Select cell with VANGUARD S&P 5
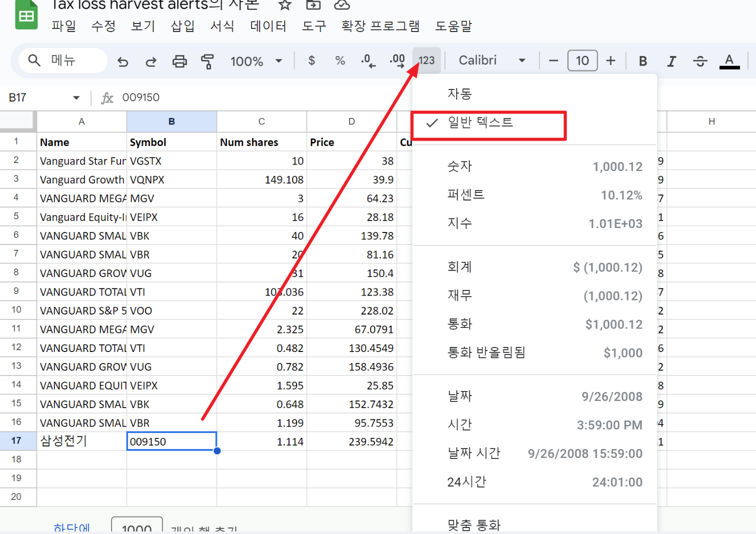 (81, 310)
